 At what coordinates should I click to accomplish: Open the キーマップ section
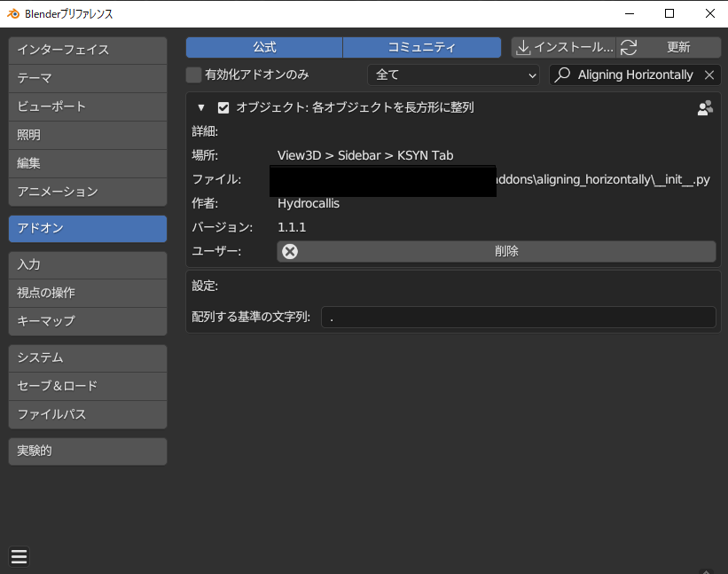tap(88, 321)
